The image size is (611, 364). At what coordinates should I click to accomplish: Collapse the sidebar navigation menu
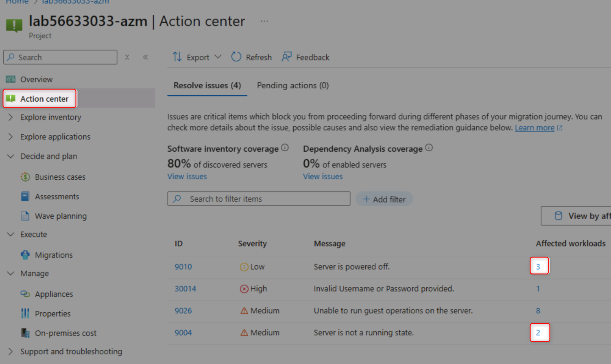pyautogui.click(x=145, y=57)
